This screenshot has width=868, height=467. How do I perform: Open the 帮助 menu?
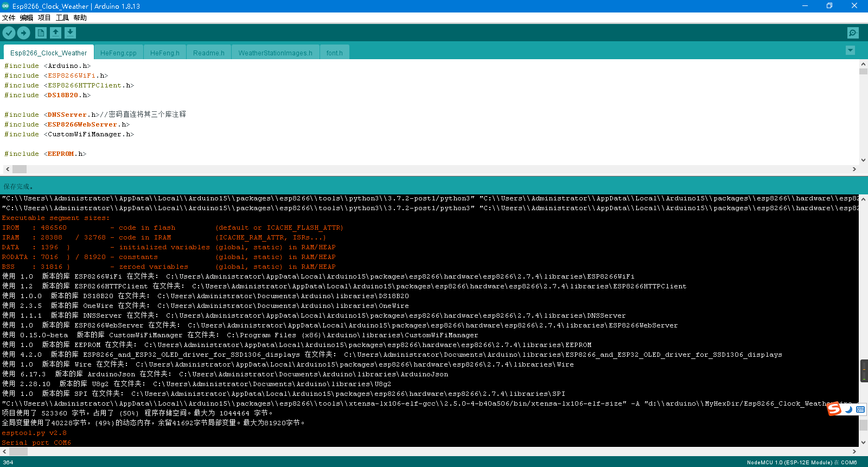click(80, 17)
